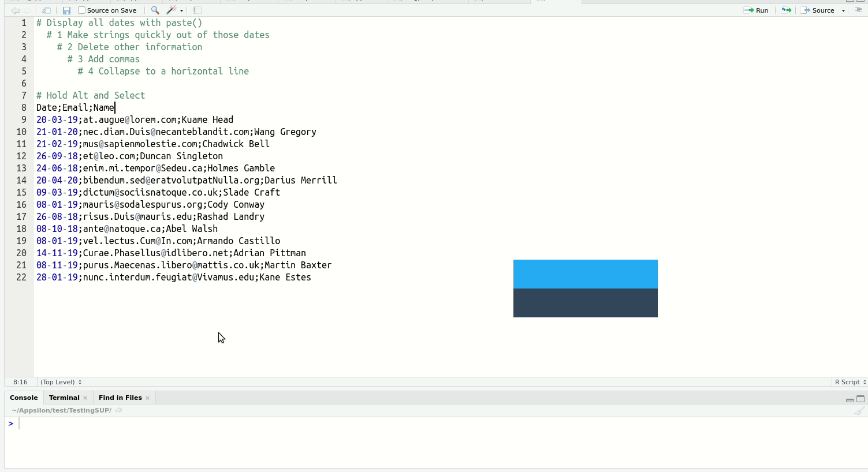The image size is (868, 472).
Task: Close the Find in Files tab
Action: (x=148, y=398)
